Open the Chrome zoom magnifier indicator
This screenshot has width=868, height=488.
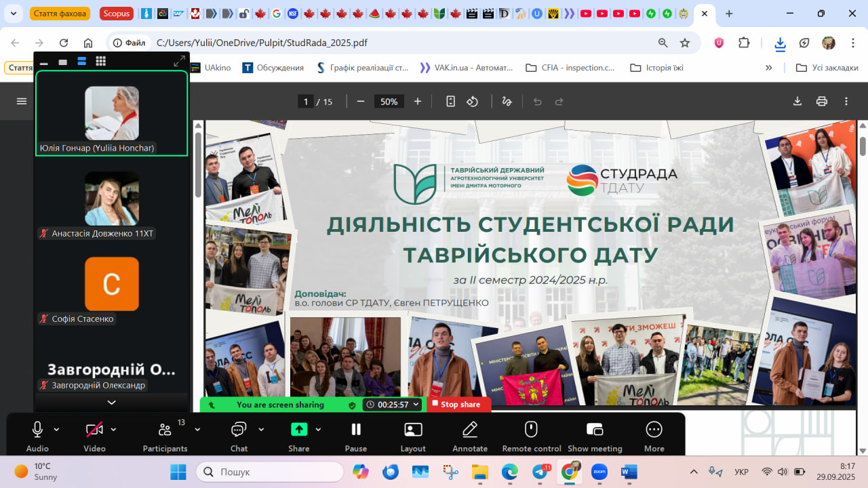[x=663, y=43]
